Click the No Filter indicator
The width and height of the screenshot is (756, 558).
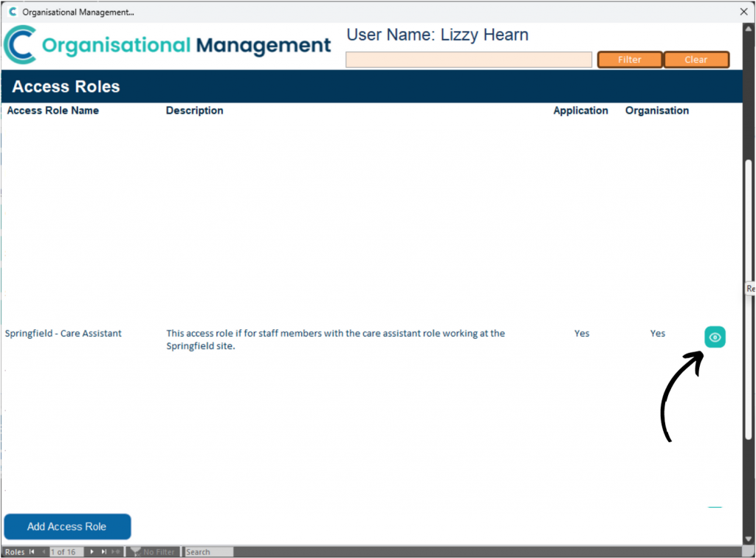pos(153,552)
